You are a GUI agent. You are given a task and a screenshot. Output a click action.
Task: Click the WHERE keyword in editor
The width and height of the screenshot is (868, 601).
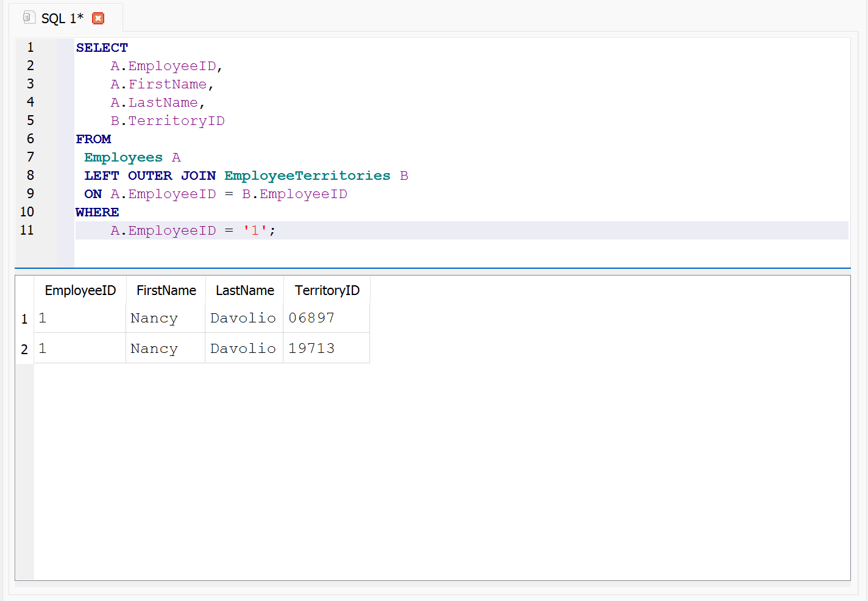tap(98, 212)
